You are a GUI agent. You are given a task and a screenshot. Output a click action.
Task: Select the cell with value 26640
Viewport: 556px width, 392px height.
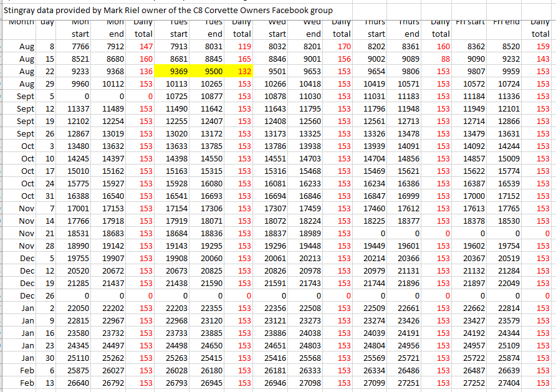80,383
